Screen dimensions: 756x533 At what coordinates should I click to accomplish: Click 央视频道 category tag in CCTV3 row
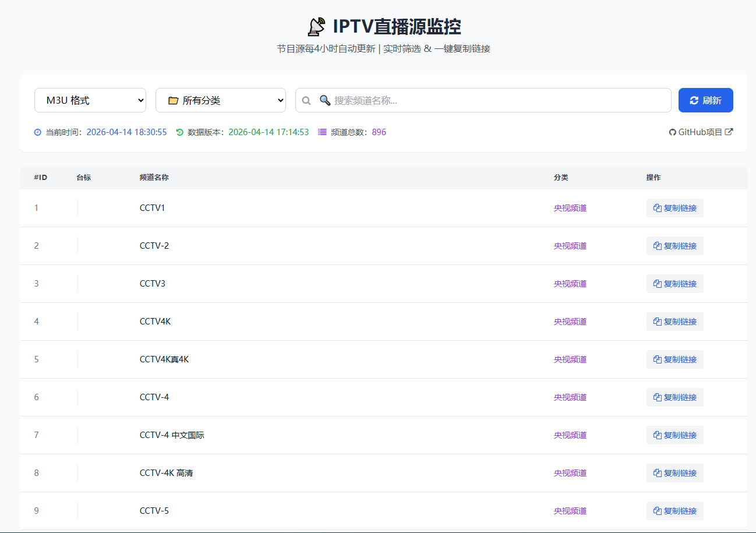click(x=570, y=284)
